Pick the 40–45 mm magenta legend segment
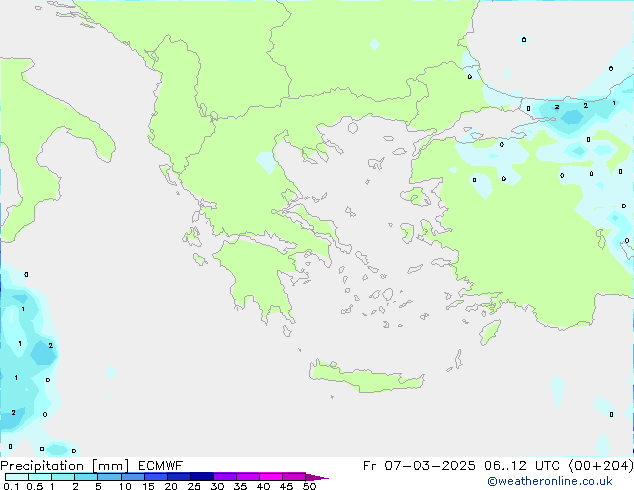Image resolution: width=634 pixels, height=490 pixels. point(271,477)
